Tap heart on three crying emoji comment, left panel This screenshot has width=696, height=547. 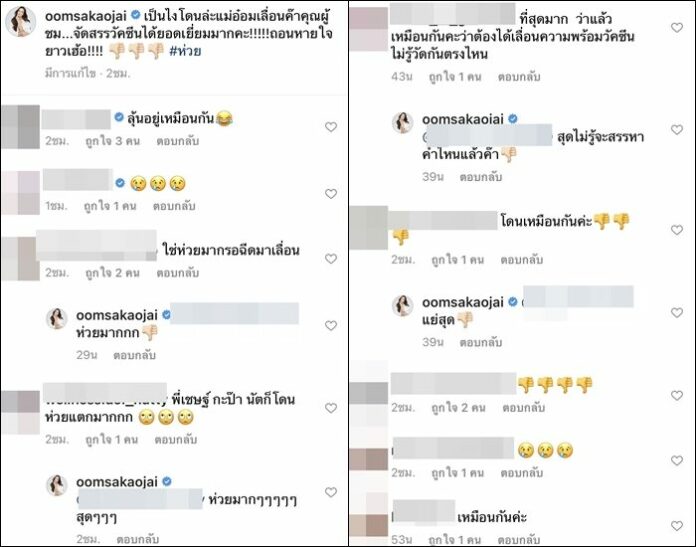click(x=331, y=194)
